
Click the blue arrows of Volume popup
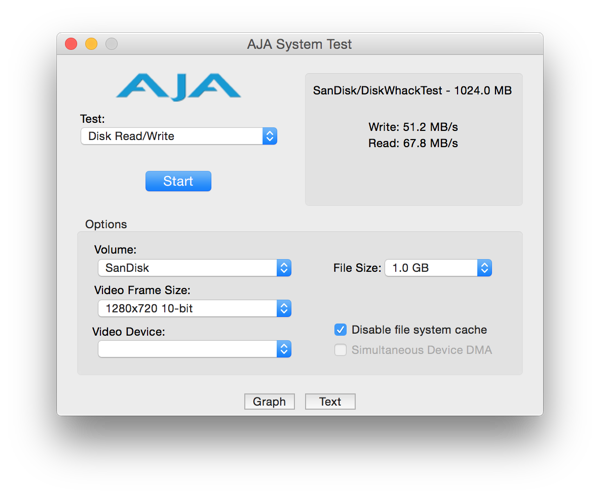click(284, 268)
